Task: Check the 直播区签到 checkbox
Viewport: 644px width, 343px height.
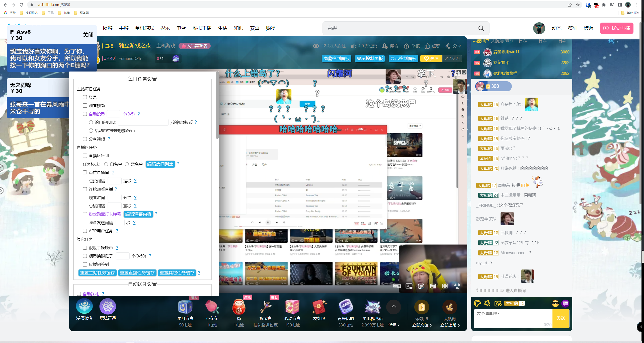Action: (x=85, y=156)
